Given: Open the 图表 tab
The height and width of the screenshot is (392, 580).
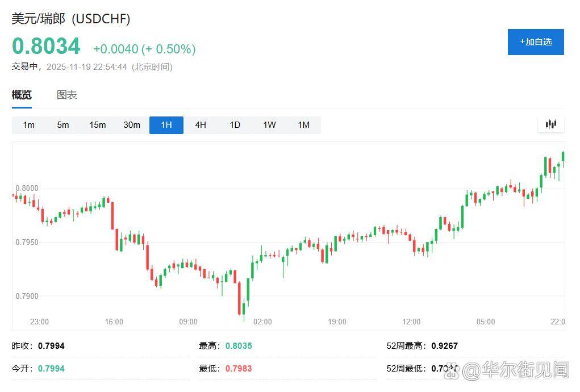Looking at the screenshot, I should (66, 95).
